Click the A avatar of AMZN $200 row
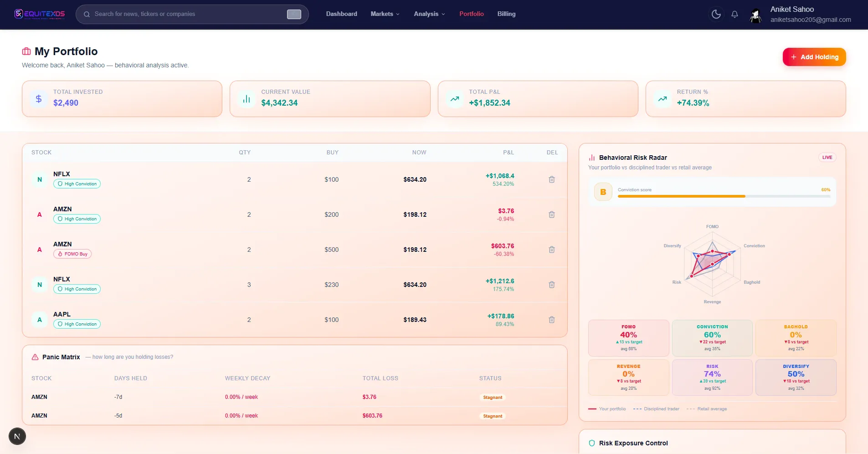The width and height of the screenshot is (868, 454). click(x=40, y=214)
